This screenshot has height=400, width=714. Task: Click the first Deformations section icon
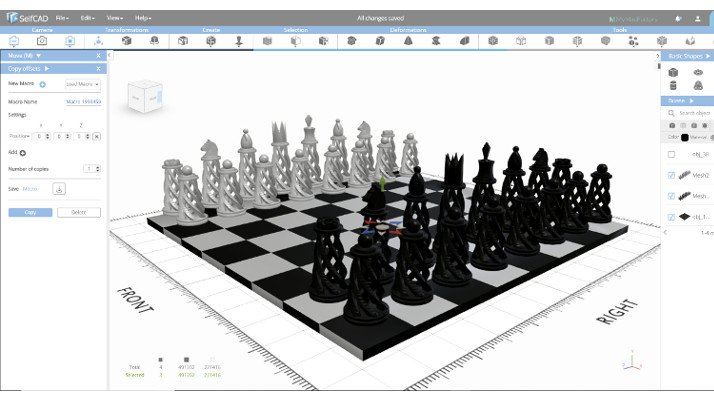(x=352, y=41)
